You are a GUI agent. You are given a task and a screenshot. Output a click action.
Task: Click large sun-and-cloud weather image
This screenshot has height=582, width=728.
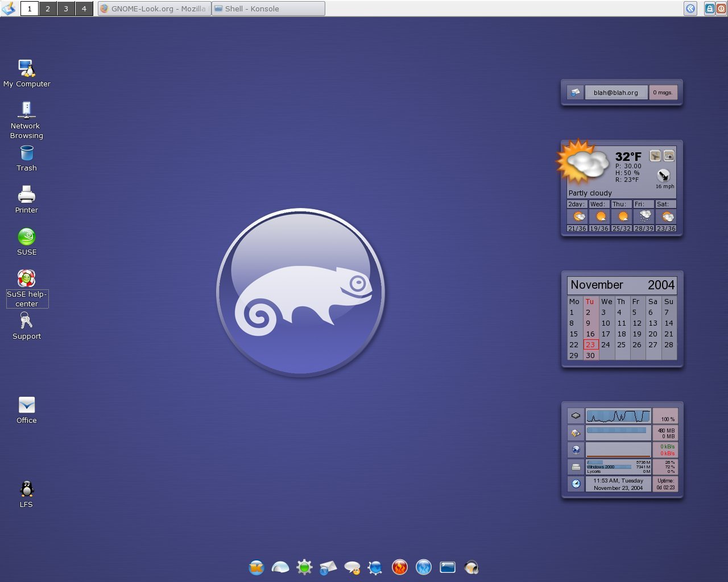click(x=583, y=163)
